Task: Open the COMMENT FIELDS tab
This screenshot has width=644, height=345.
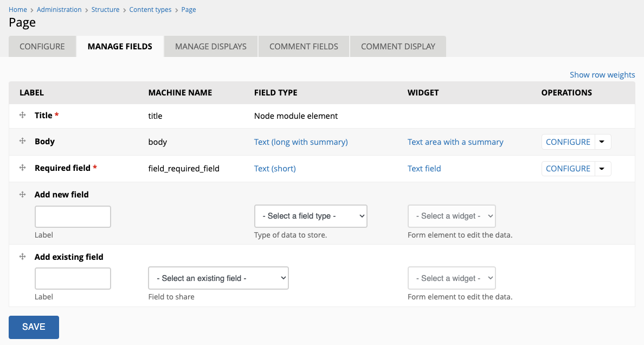Action: point(304,46)
